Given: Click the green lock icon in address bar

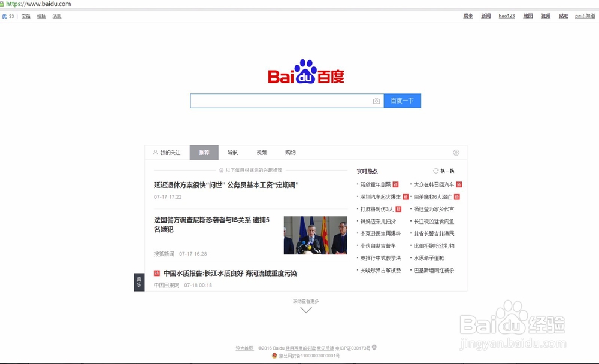Looking at the screenshot, I should click(x=2, y=4).
